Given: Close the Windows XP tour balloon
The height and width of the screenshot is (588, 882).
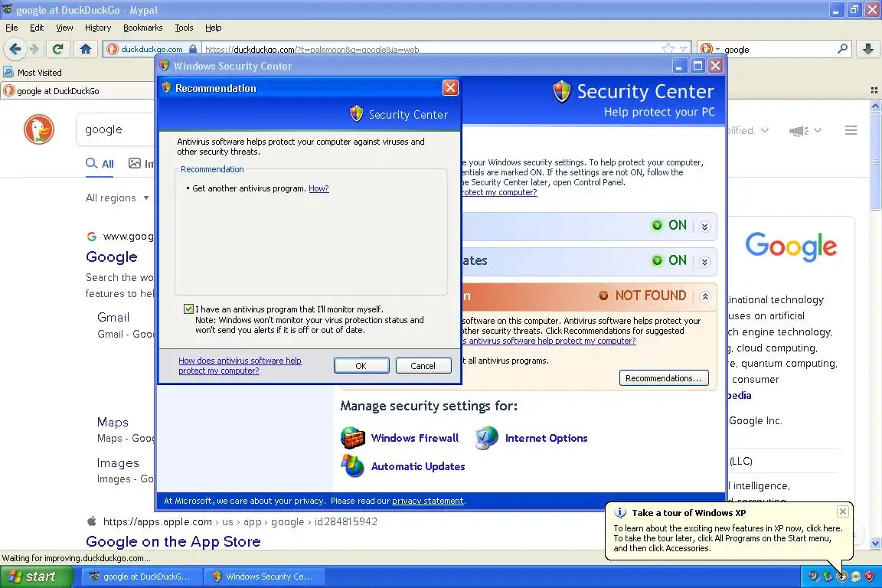Looking at the screenshot, I should 842,511.
